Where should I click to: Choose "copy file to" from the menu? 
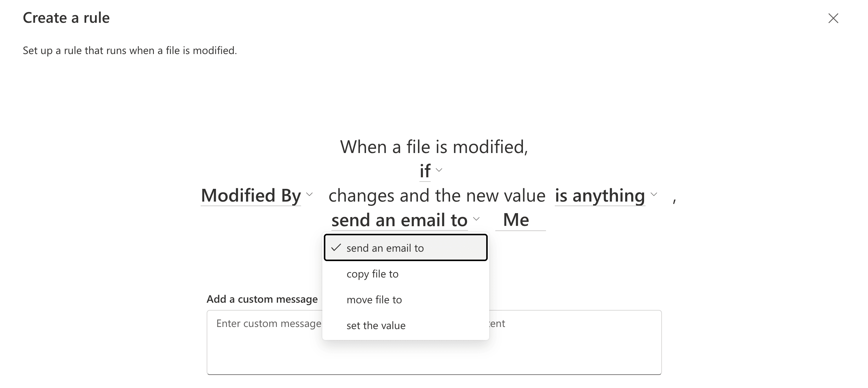372,274
